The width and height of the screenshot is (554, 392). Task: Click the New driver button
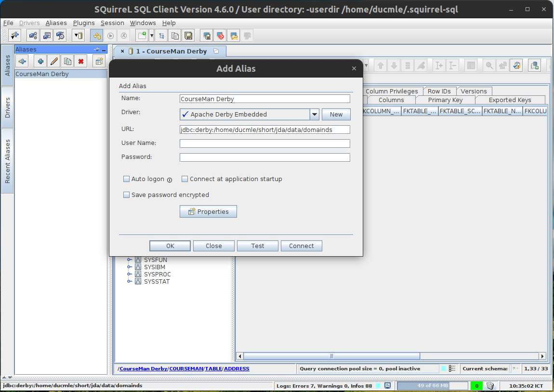tap(336, 115)
